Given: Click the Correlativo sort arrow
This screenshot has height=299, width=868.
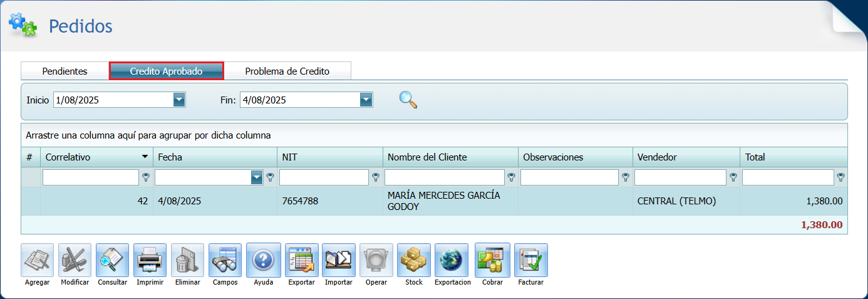Looking at the screenshot, I should (145, 157).
